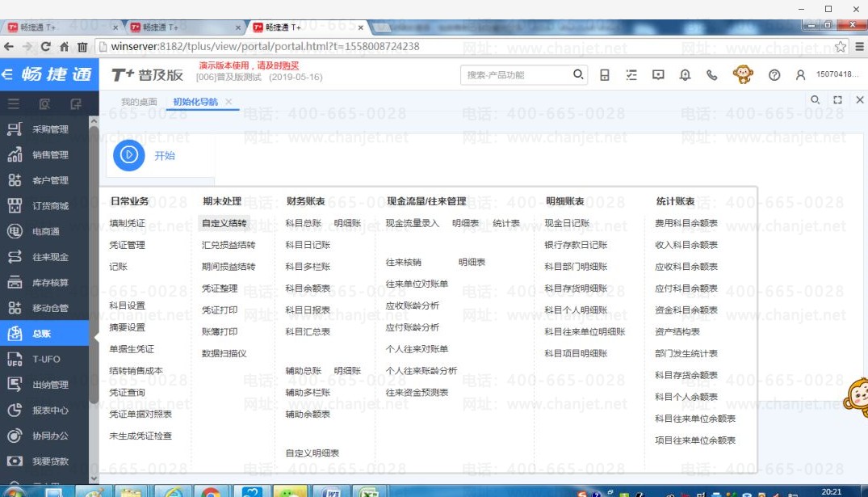Switch to the first 畅捷通 T+ browser tab
This screenshot has height=497, width=868.
(x=61, y=27)
